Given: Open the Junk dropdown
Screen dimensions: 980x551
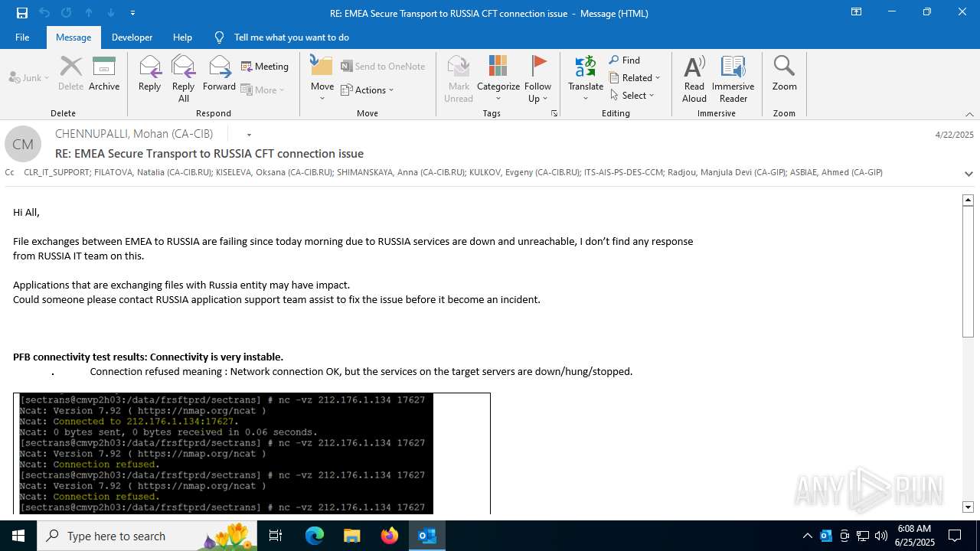Looking at the screenshot, I should [29, 77].
